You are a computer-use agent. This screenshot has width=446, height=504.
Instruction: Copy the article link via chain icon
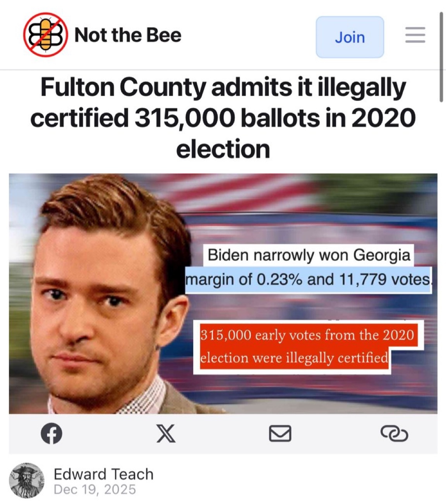(x=395, y=434)
